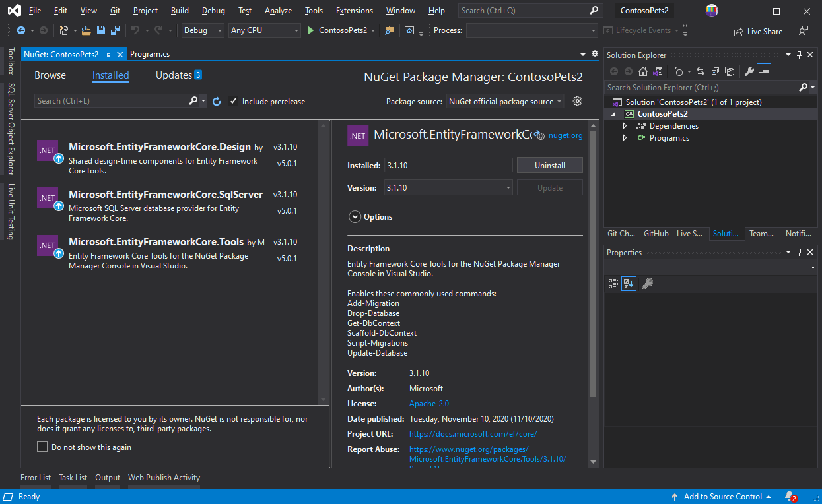The width and height of the screenshot is (822, 504).
Task: Click the search magnifier in NuGet search box
Action: click(193, 101)
